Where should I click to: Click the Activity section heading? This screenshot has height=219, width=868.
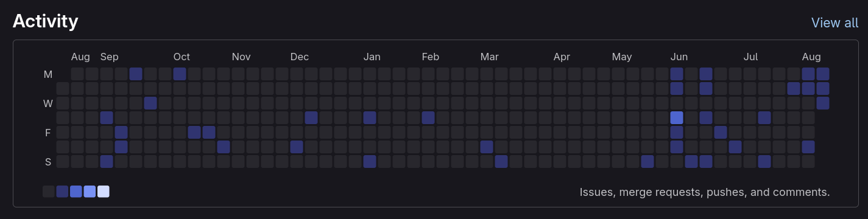[46, 21]
